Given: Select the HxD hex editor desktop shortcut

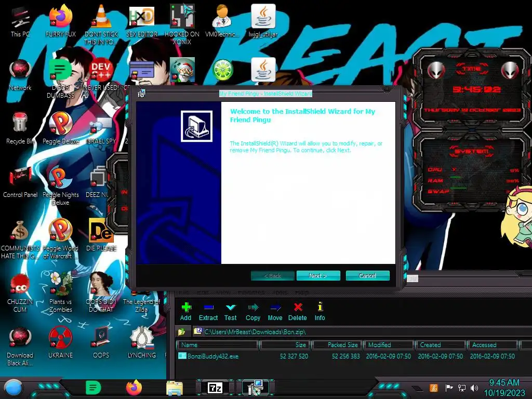Looking at the screenshot, I should (142, 21).
